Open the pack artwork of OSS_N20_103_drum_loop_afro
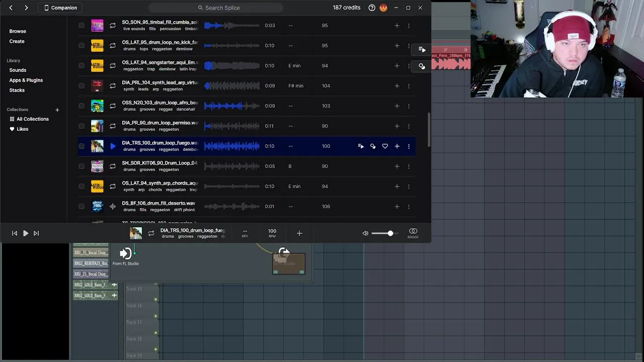644x362 pixels. [x=97, y=106]
